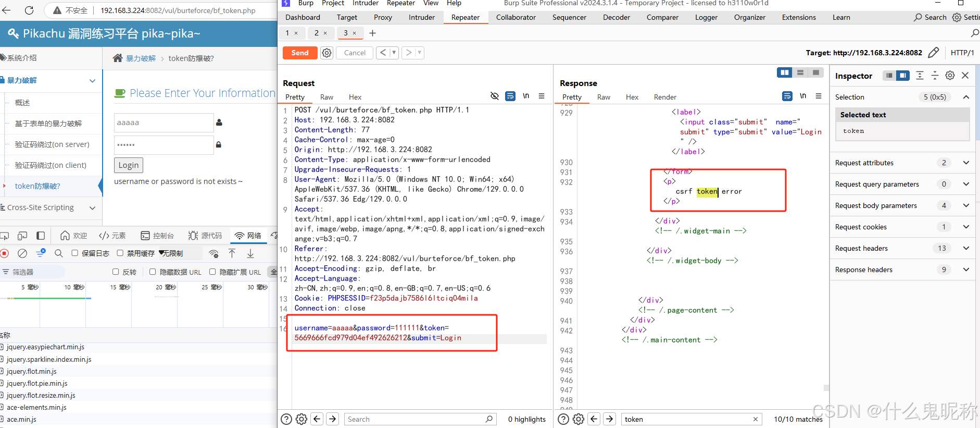Open the Render tab in Response
This screenshot has height=428, width=980.
[665, 97]
